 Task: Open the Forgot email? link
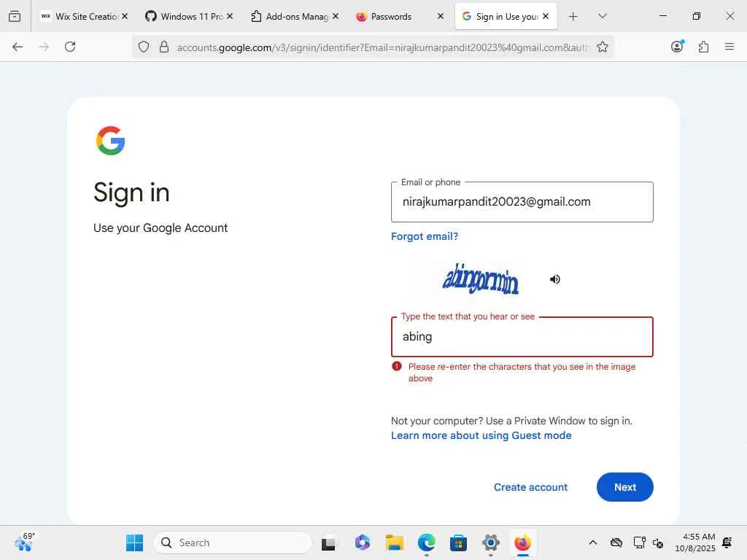424,236
